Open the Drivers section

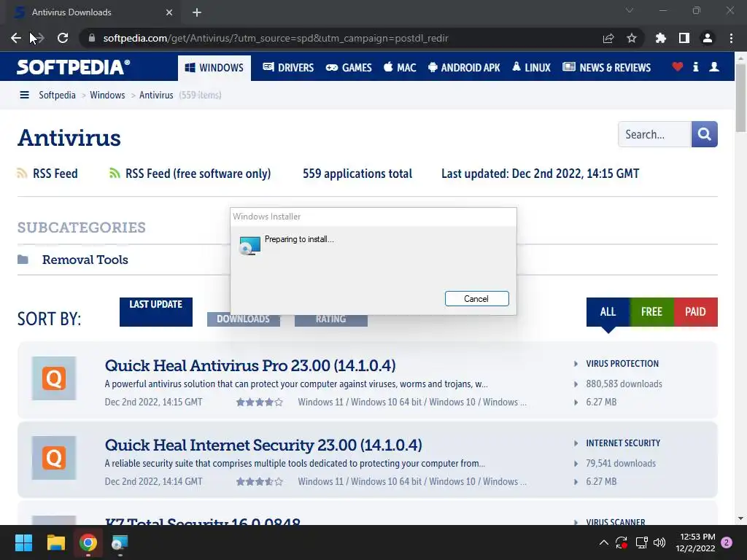pyautogui.click(x=288, y=68)
